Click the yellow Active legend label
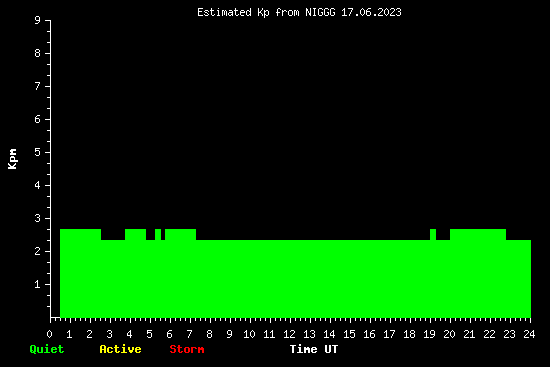Viewport: 550px width, 367px height. pyautogui.click(x=120, y=349)
